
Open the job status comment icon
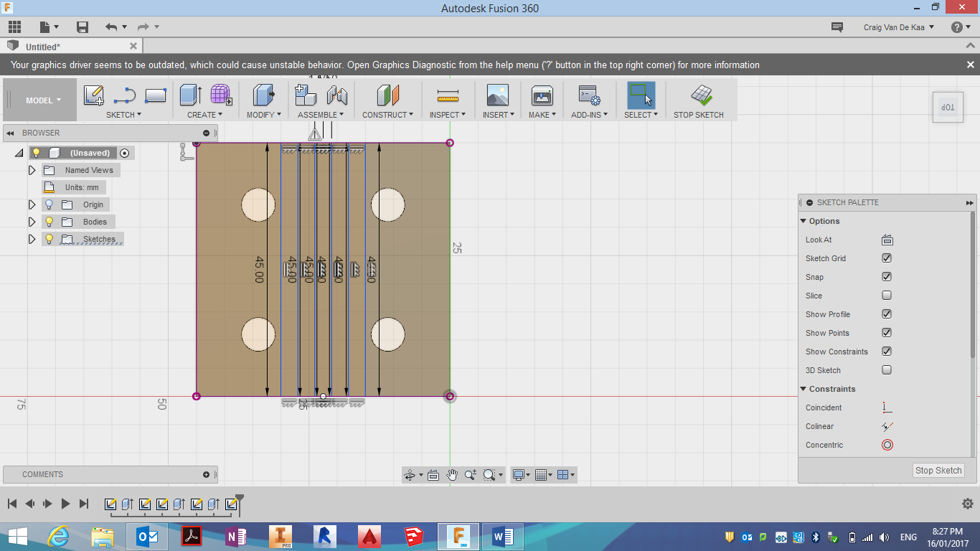coord(837,27)
